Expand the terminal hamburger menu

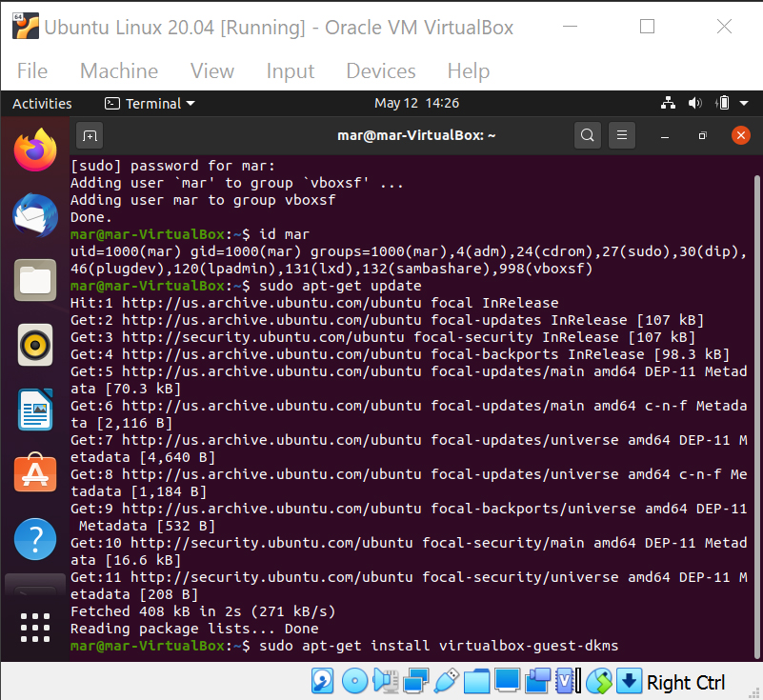622,135
